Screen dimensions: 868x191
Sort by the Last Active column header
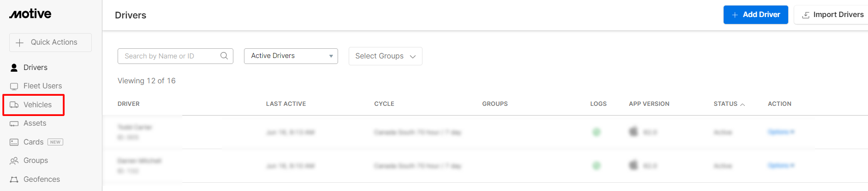(x=286, y=104)
